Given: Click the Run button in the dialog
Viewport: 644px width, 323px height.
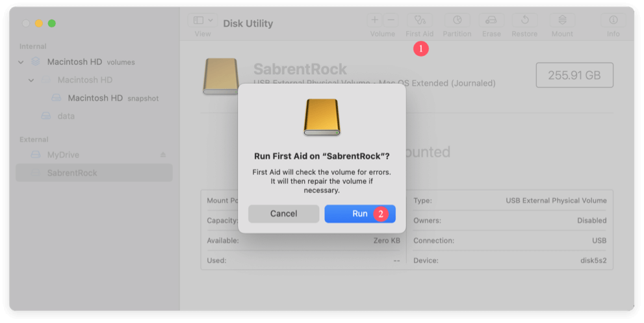Looking at the screenshot, I should (360, 214).
